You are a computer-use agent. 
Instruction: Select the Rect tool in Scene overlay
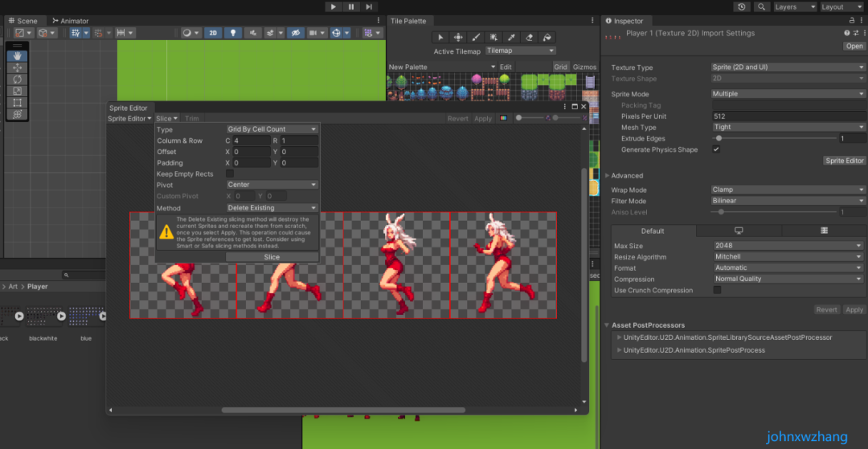pyautogui.click(x=17, y=102)
